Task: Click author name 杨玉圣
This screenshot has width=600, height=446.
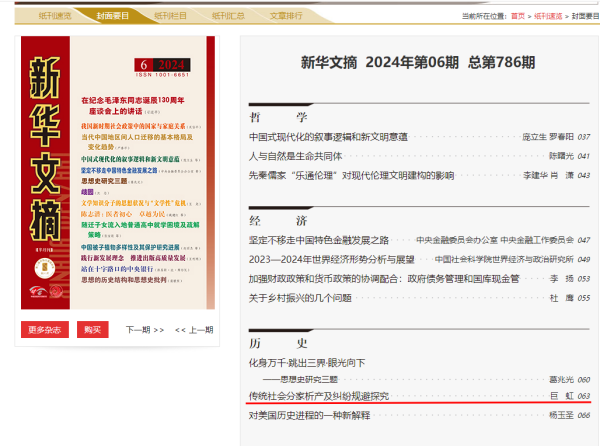Action: (561, 415)
